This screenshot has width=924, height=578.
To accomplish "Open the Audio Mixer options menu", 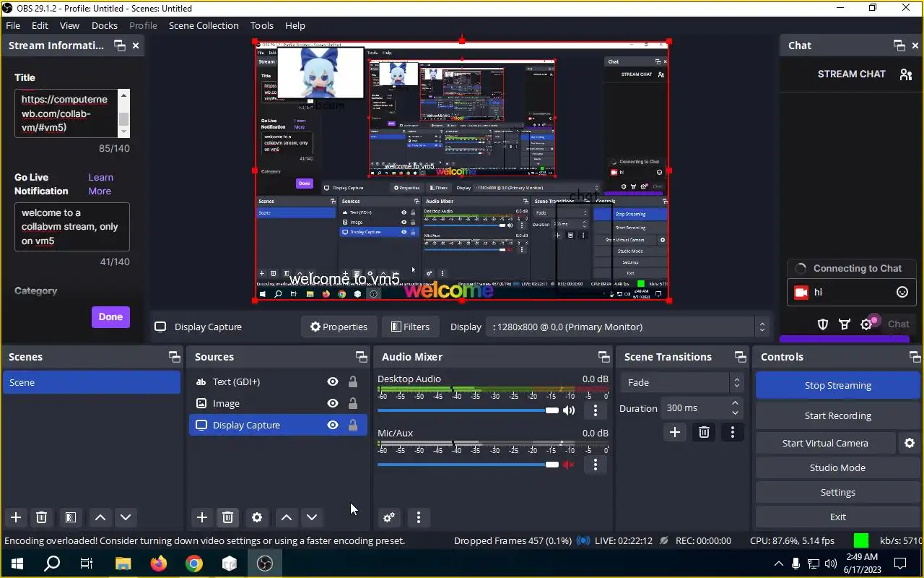I will (x=419, y=517).
